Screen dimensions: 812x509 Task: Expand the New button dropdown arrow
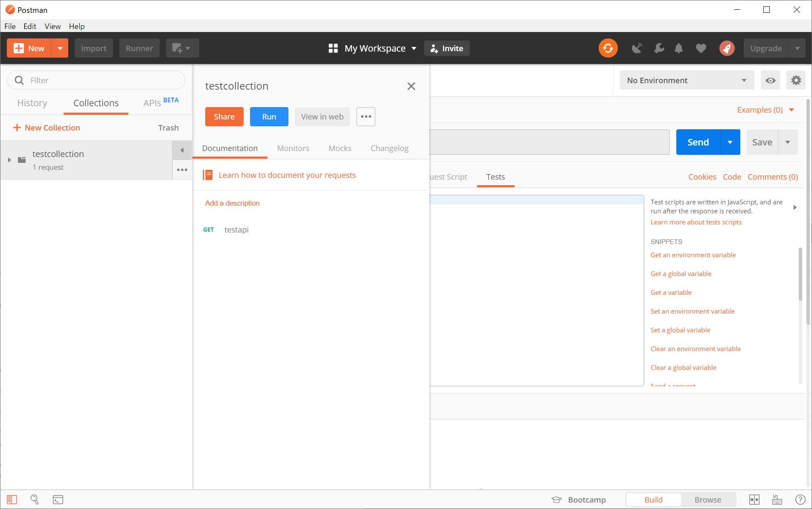pos(60,48)
